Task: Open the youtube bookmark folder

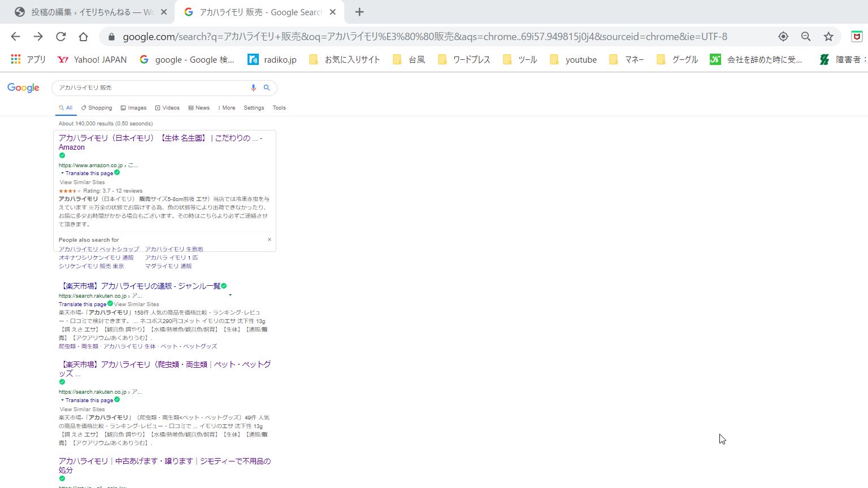Action: point(573,59)
